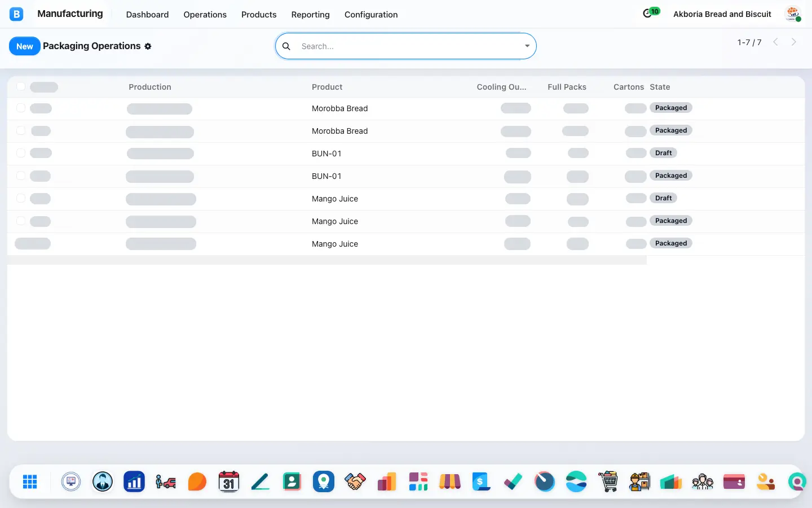
Task: Open the man in suit avatar app
Action: point(103,481)
